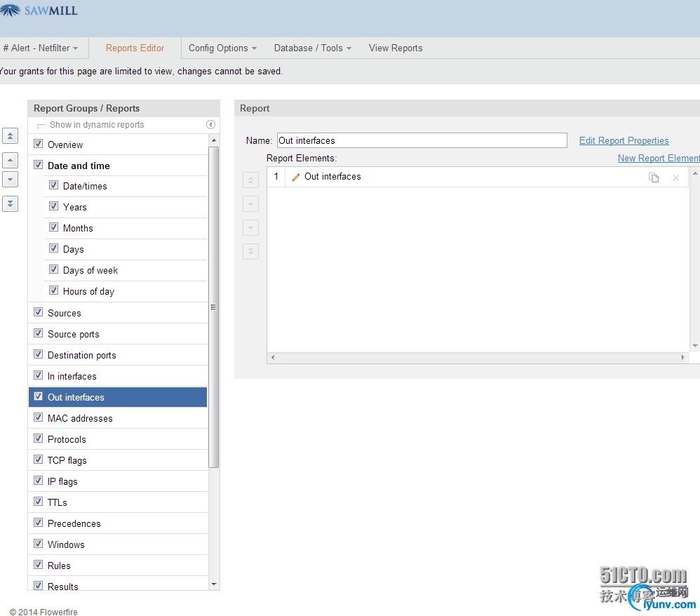Select the Precedences report
The width and height of the screenshot is (700, 616).
click(118, 523)
